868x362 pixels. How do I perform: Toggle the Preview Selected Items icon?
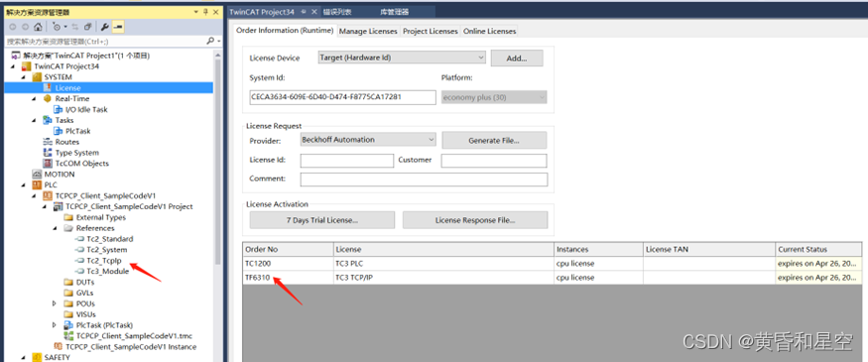117,27
